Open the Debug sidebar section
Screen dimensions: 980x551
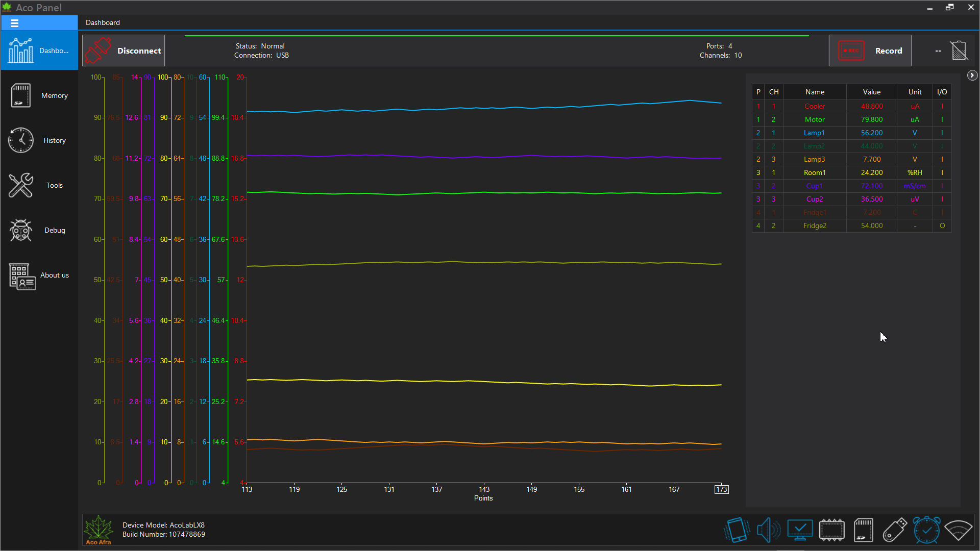[39, 230]
